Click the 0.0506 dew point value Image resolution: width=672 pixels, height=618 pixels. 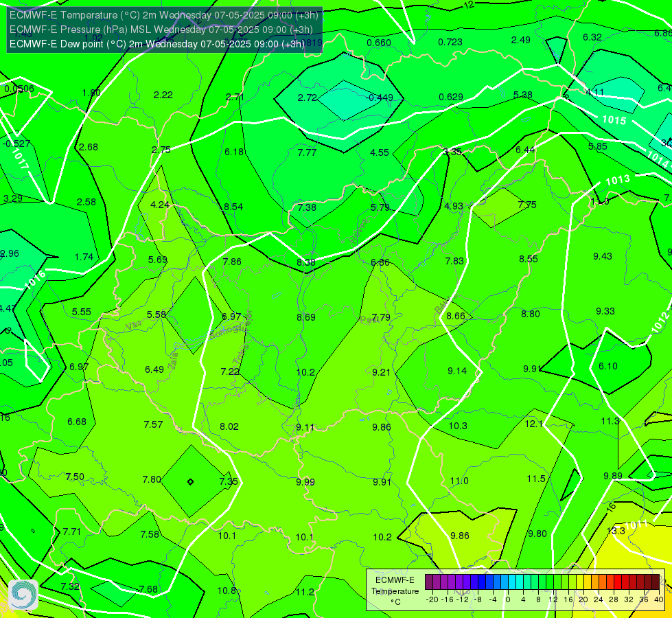19,89
